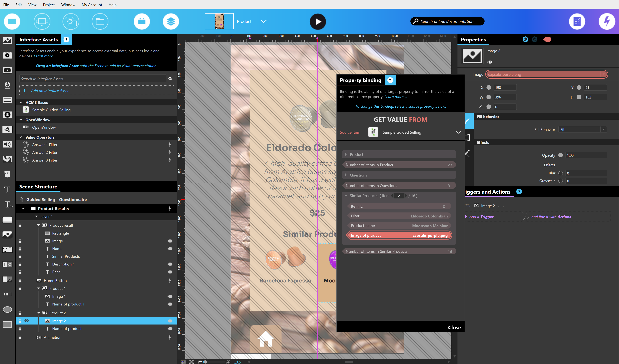The image size is (619, 364).
Task: Open Interface Assets help question mark
Action: tap(66, 39)
